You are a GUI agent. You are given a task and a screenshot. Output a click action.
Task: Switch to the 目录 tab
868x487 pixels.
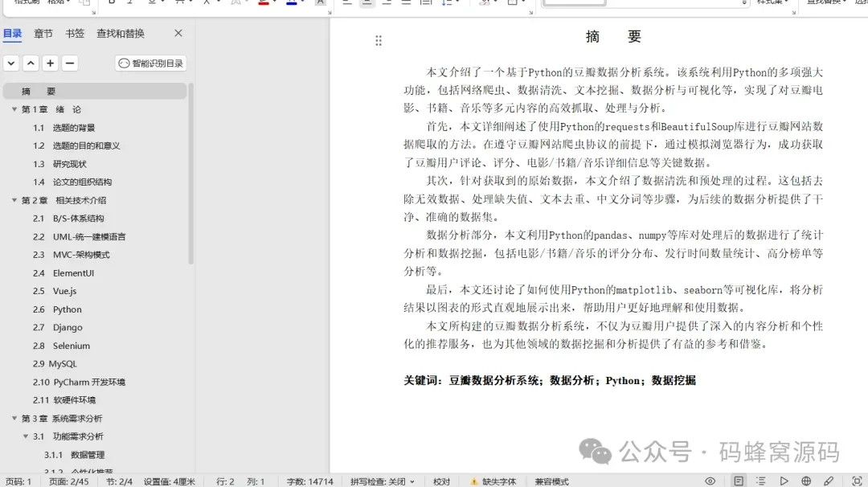12,33
